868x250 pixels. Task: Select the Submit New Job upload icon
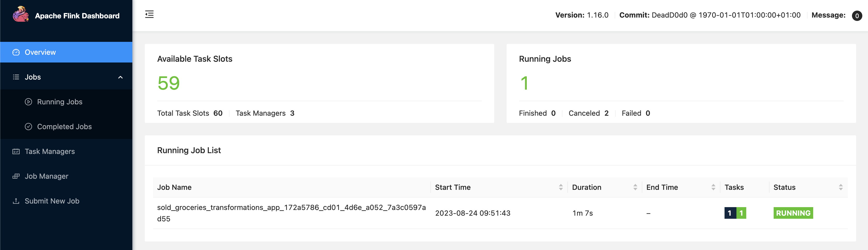point(16,201)
